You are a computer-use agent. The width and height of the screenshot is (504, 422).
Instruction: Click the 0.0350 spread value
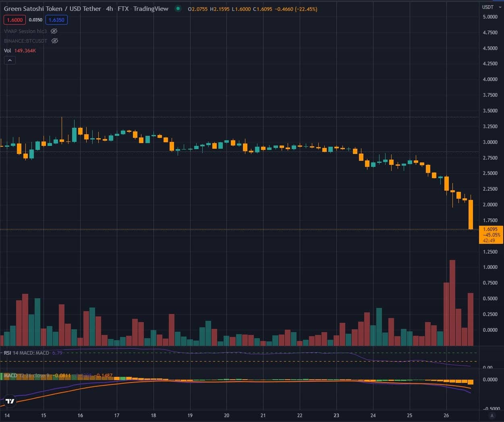tap(35, 20)
